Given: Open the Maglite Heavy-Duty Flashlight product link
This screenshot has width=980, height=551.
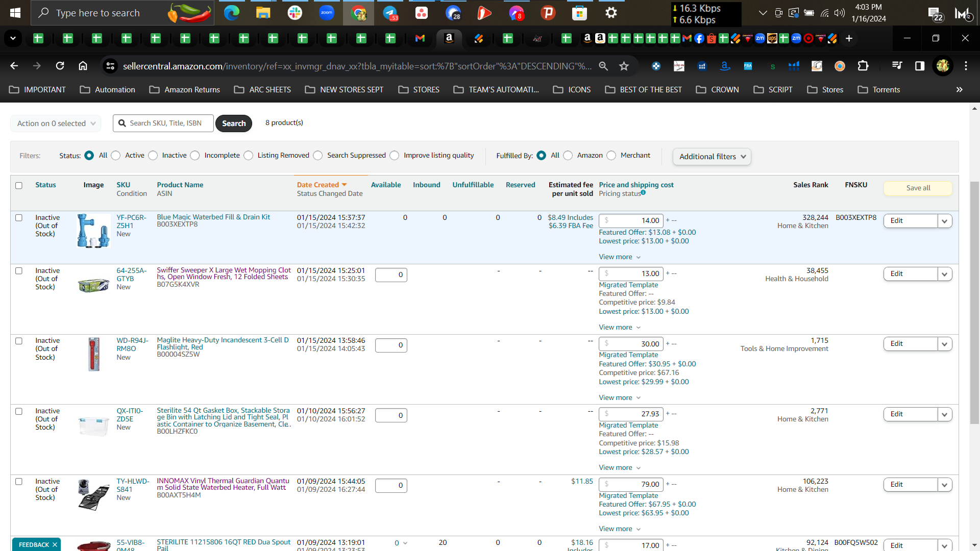Looking at the screenshot, I should click(223, 343).
